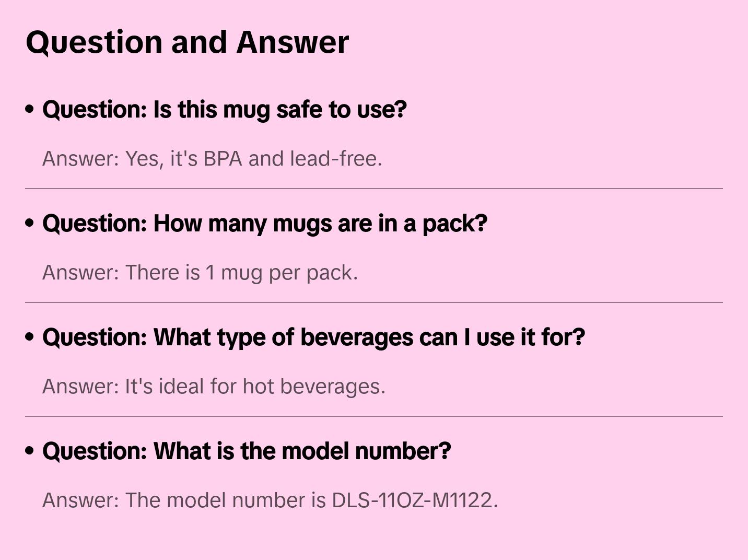Click the divider line below the hot beverages answer

click(374, 416)
